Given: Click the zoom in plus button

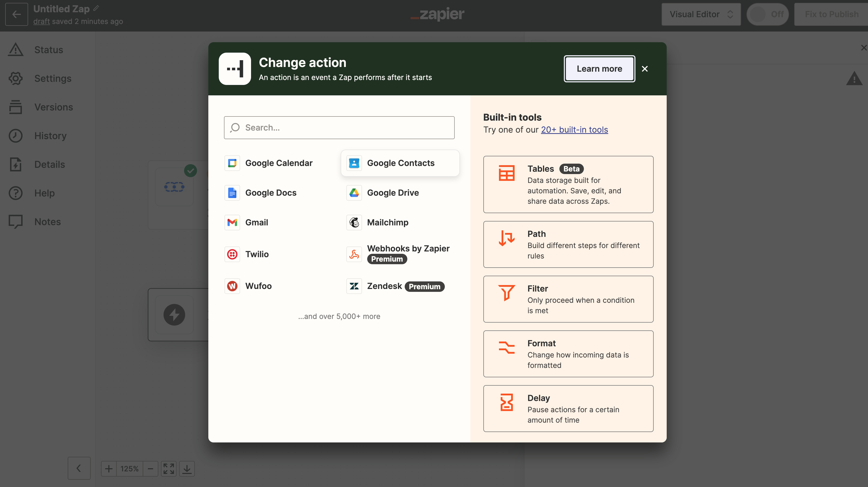Looking at the screenshot, I should point(109,468).
